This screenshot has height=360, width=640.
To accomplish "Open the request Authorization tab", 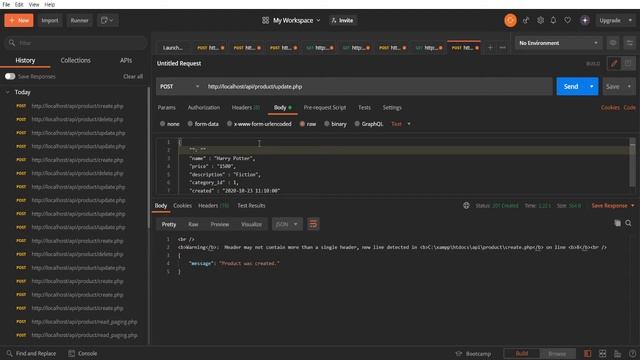I will (x=204, y=107).
